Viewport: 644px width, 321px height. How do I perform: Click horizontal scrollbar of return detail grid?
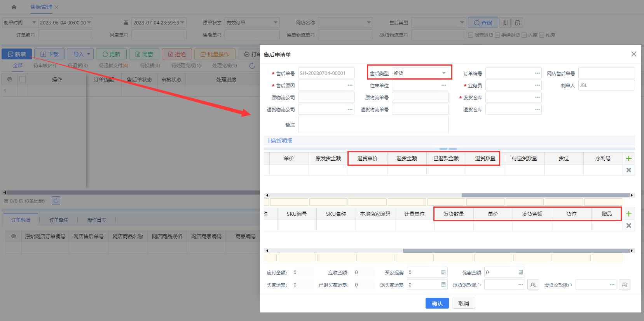pos(546,195)
